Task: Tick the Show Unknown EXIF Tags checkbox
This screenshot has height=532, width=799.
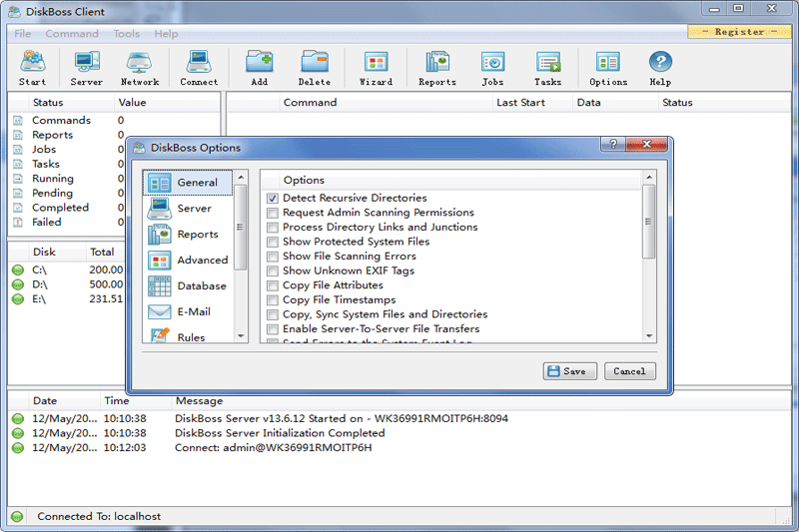Action: pos(273,270)
